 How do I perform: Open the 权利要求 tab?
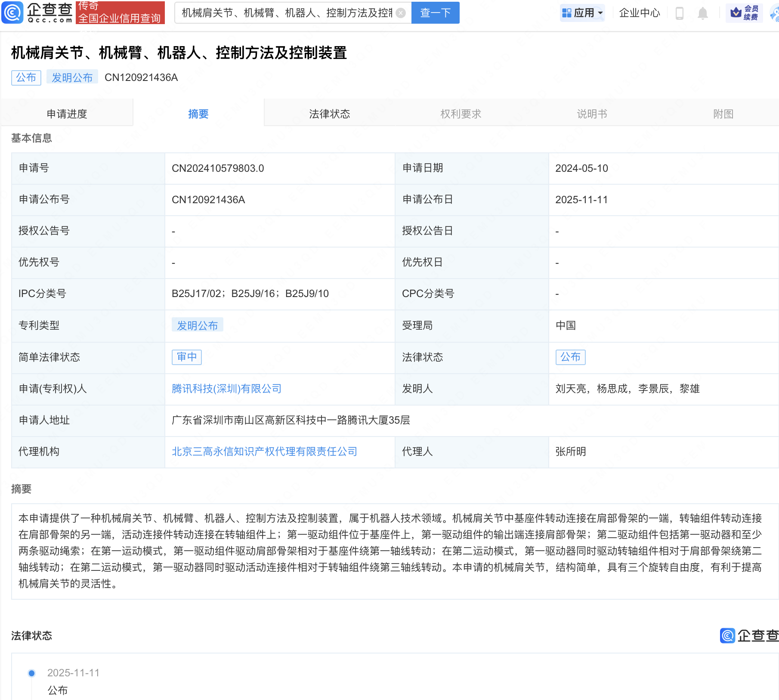click(x=461, y=114)
